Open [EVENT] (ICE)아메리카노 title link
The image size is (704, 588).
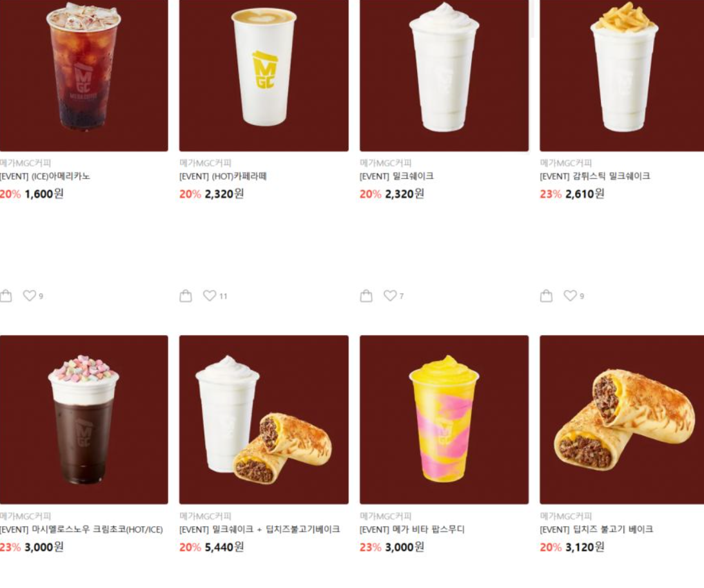point(45,177)
